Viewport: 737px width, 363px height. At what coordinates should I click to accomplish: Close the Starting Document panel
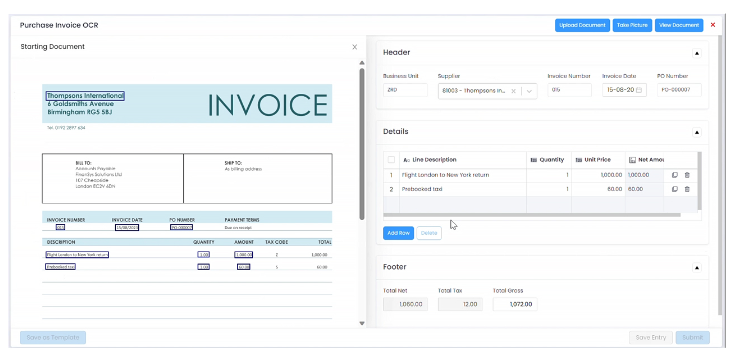[354, 47]
